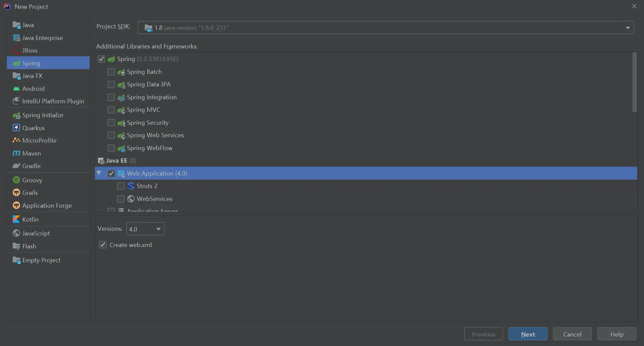
Task: Click the Spring Integration icon
Action: [121, 98]
